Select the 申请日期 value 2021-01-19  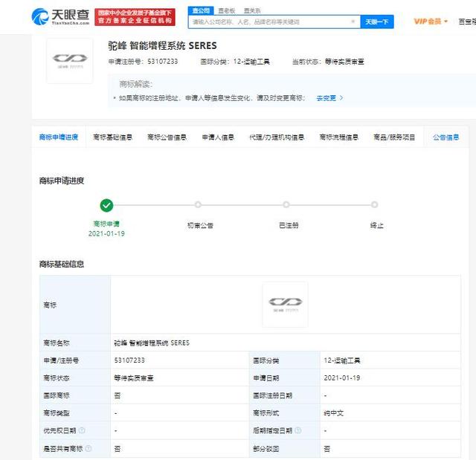[342, 378]
